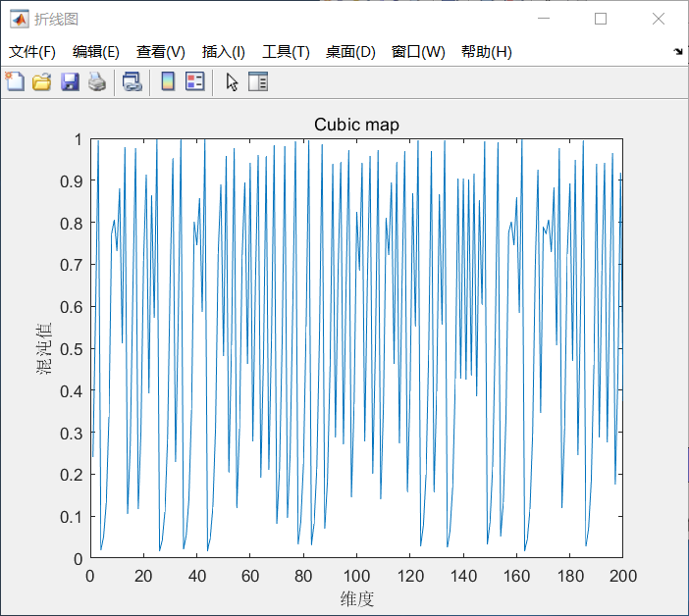Print the figure with the printer icon
The image size is (689, 616).
point(97,81)
